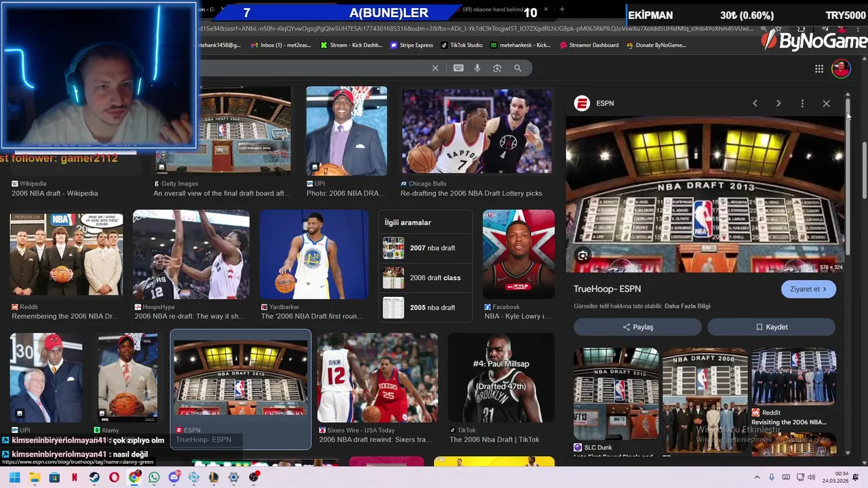Open the TikTok Paul Millsap thumbnail

point(501,378)
